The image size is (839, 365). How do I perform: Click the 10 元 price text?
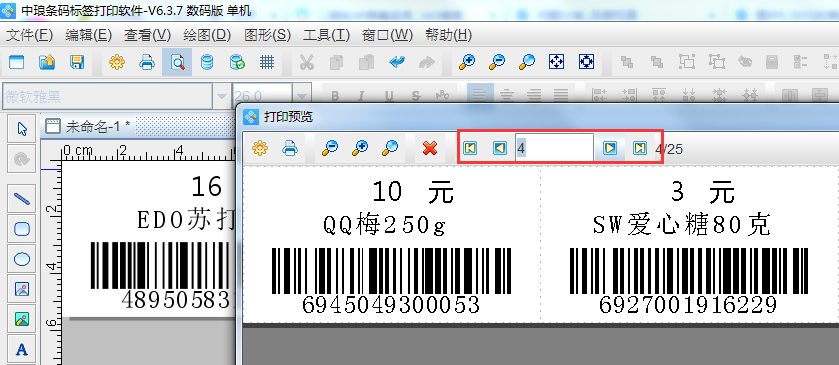(413, 191)
